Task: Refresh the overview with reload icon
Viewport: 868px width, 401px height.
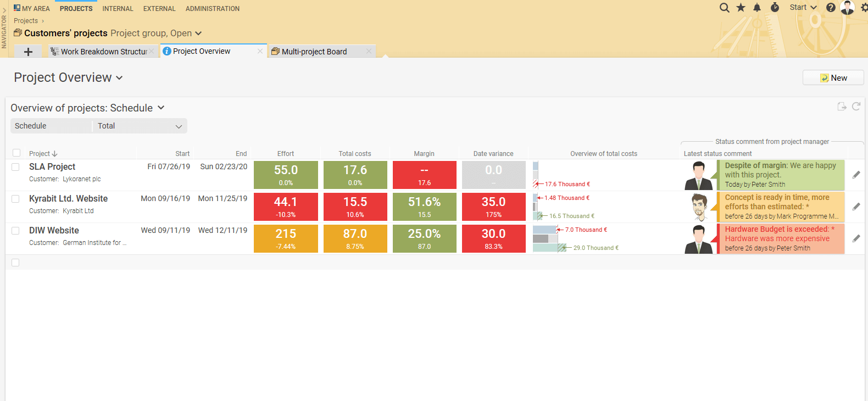Action: click(x=856, y=107)
